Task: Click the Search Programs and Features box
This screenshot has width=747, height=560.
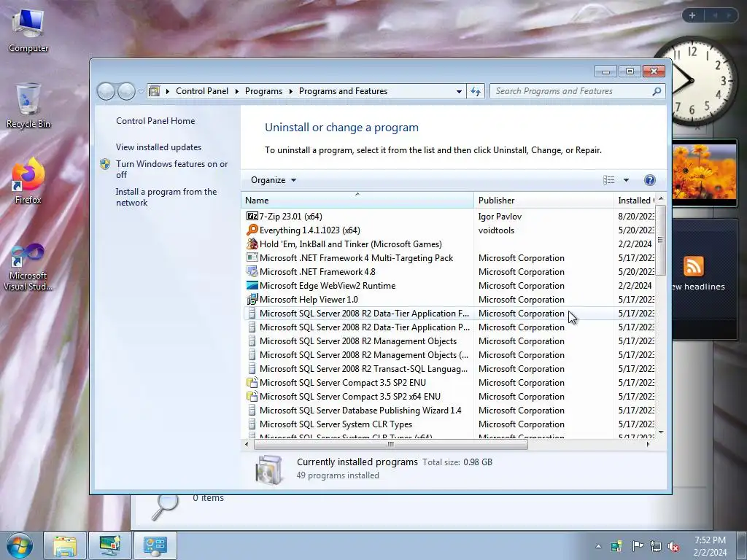Action: click(572, 91)
